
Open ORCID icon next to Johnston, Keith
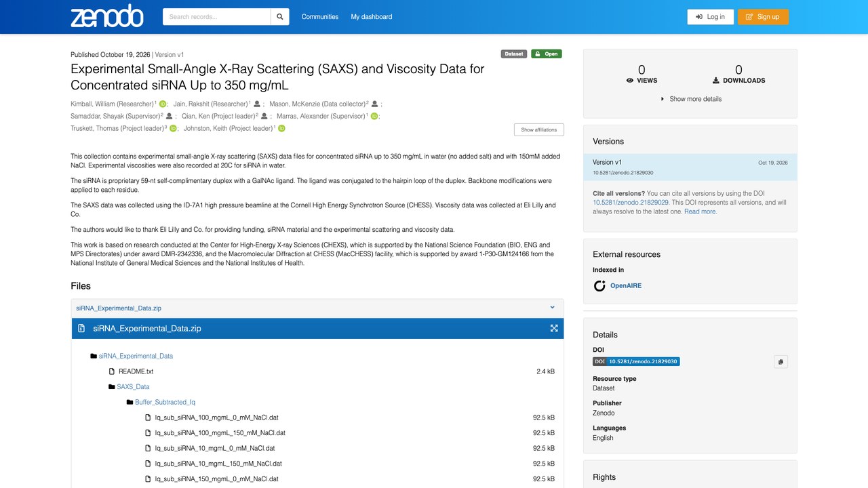point(281,129)
